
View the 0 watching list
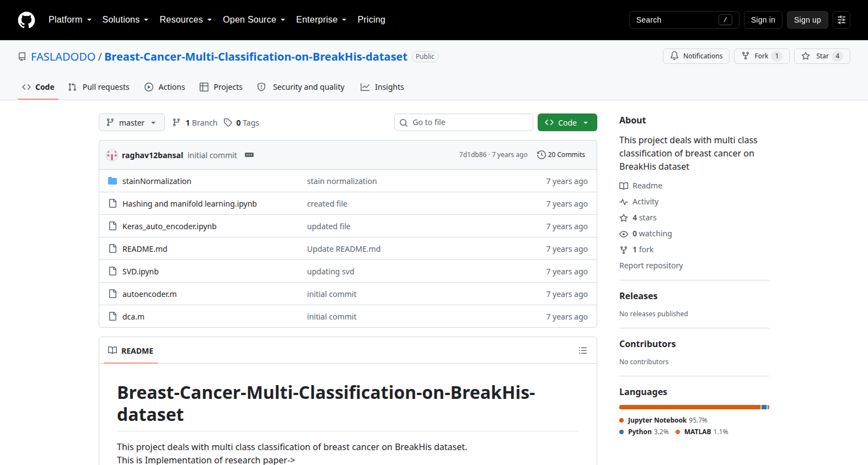(x=646, y=234)
